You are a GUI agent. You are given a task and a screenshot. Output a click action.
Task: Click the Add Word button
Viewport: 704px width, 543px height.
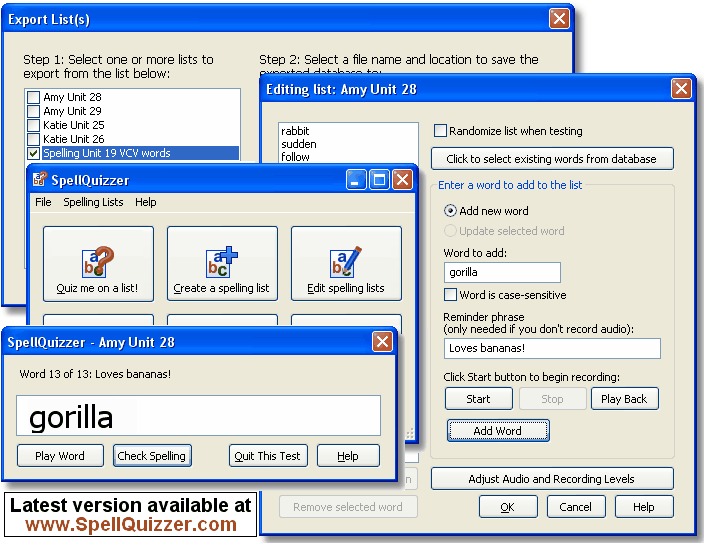coord(498,430)
